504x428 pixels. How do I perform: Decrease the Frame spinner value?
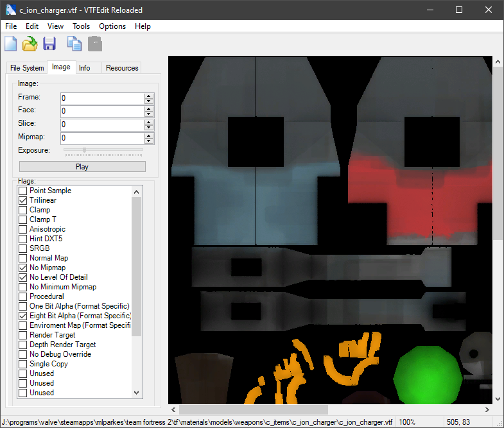click(x=148, y=101)
